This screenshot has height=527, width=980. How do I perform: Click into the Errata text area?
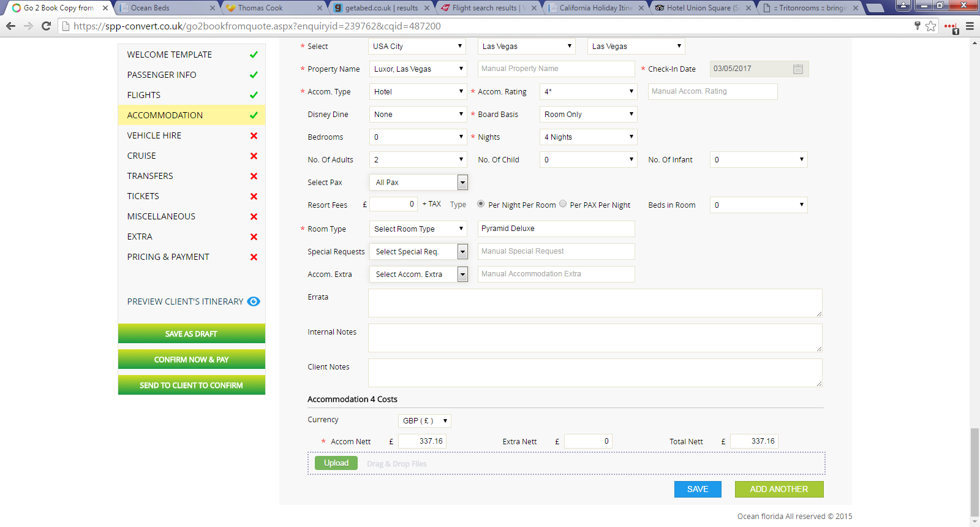pos(595,303)
